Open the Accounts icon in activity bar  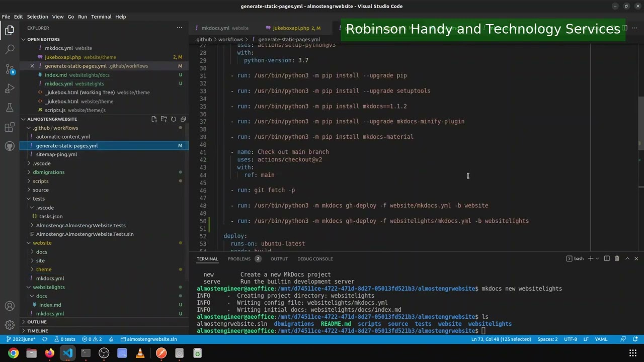point(10,306)
